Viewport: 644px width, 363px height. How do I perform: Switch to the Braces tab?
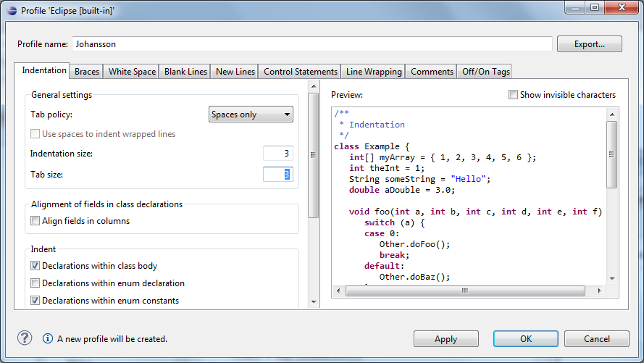click(87, 72)
